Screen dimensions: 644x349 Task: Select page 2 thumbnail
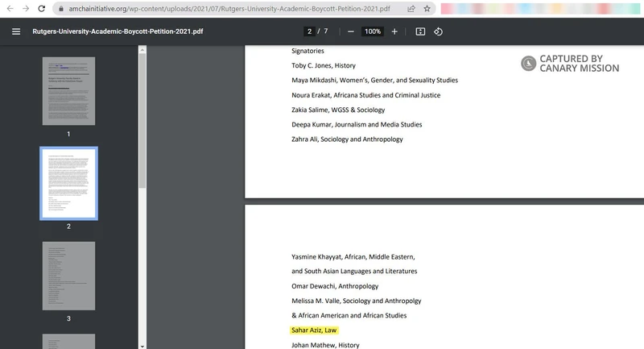pos(68,183)
